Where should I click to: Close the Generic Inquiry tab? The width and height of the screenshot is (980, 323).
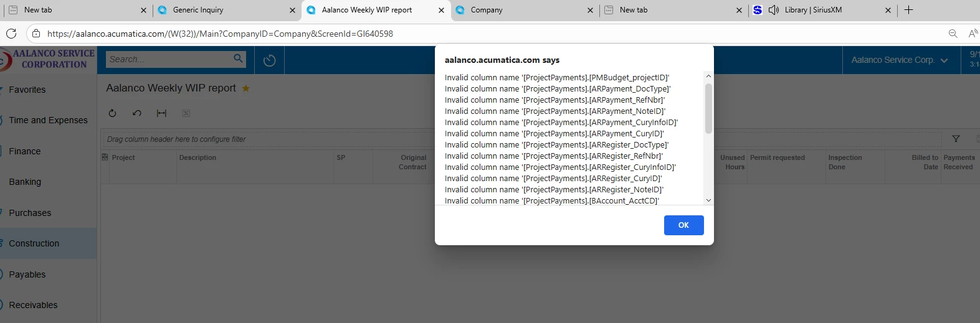pyautogui.click(x=292, y=10)
